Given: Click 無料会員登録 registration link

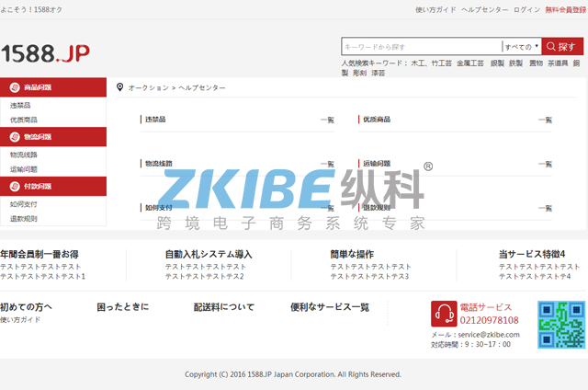Looking at the screenshot, I should click(566, 10).
